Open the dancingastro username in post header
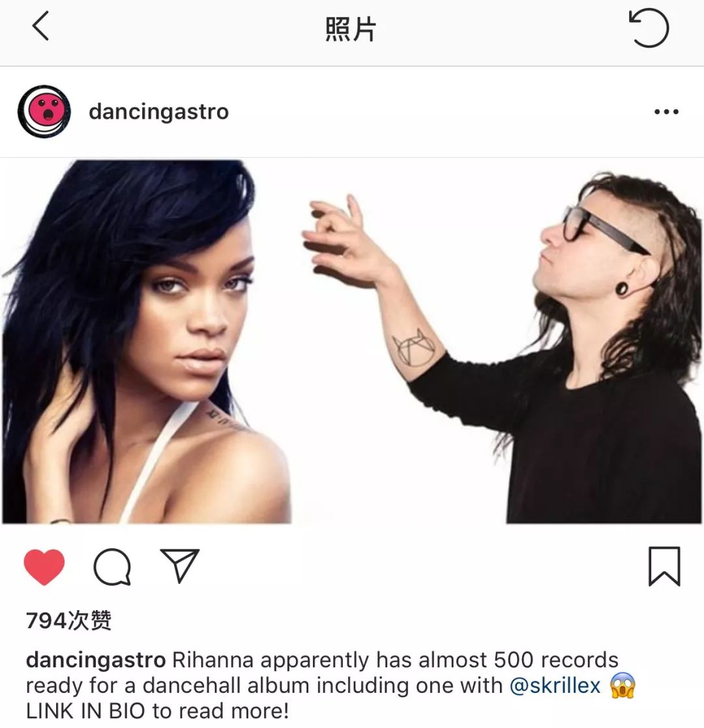The image size is (704, 728). click(x=159, y=112)
